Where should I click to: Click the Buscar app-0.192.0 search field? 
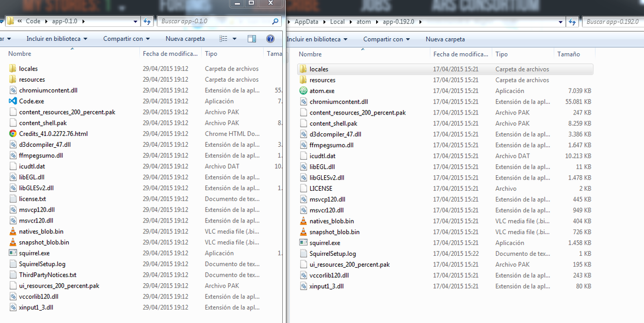pos(612,22)
